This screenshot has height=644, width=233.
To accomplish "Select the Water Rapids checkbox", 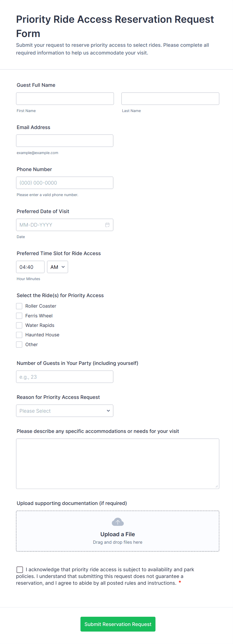I will (19, 325).
